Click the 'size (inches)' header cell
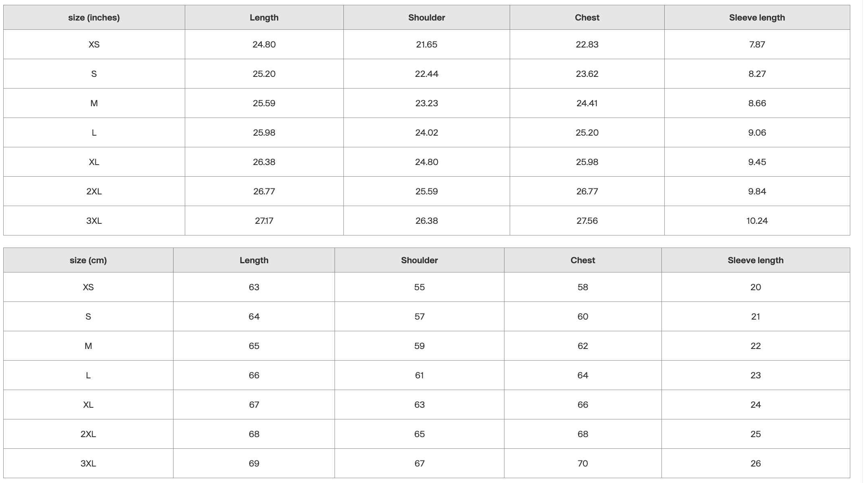This screenshot has height=483, width=868. (94, 18)
